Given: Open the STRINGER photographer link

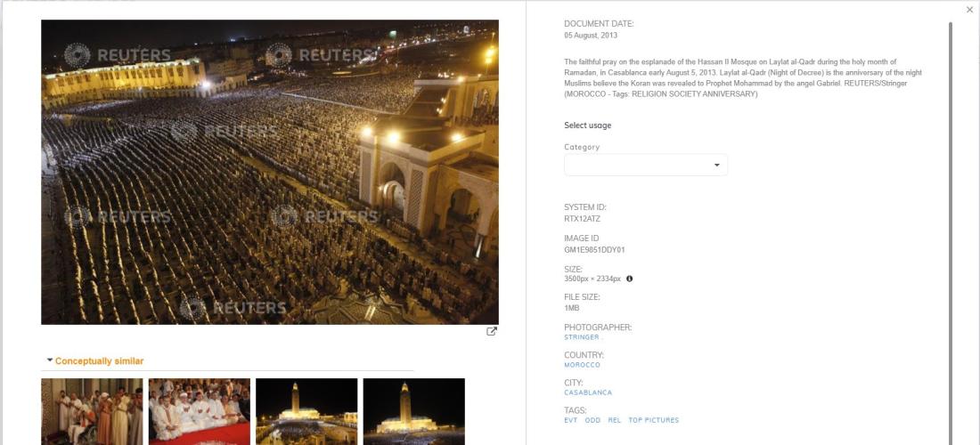Looking at the screenshot, I should click(x=581, y=337).
